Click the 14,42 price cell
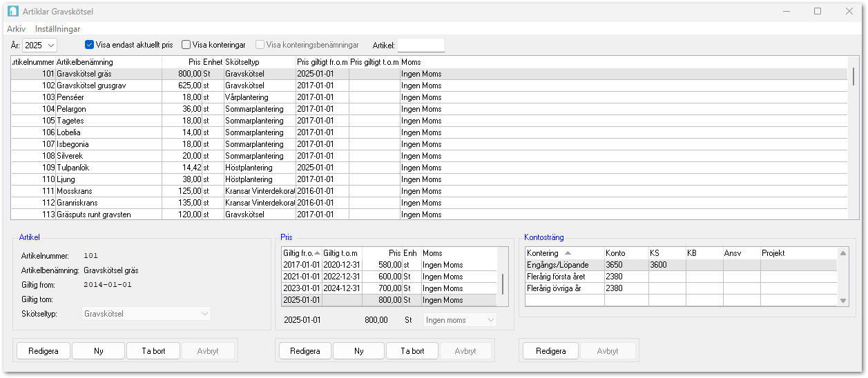 182,168
